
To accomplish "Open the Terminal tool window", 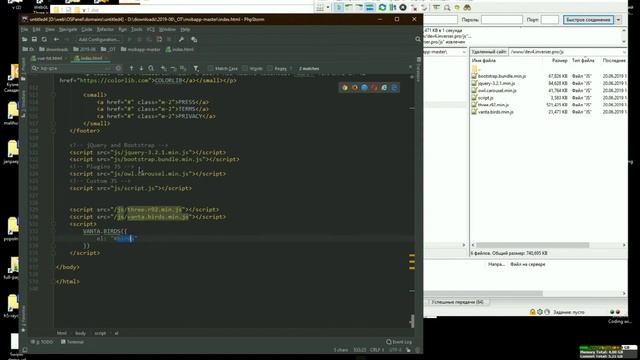I will click(x=73, y=342).
